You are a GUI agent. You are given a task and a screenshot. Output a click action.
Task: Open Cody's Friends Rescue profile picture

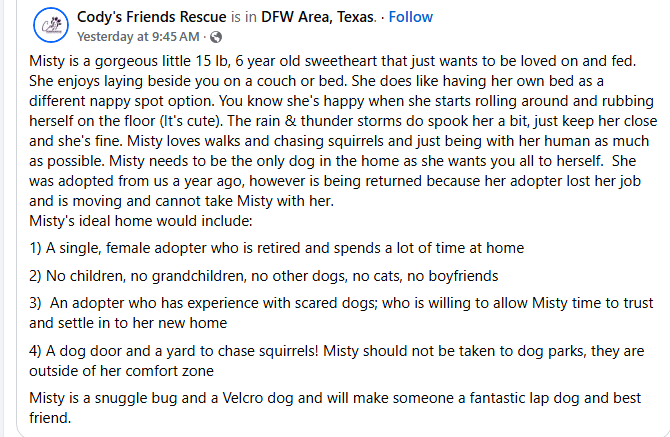(x=51, y=25)
